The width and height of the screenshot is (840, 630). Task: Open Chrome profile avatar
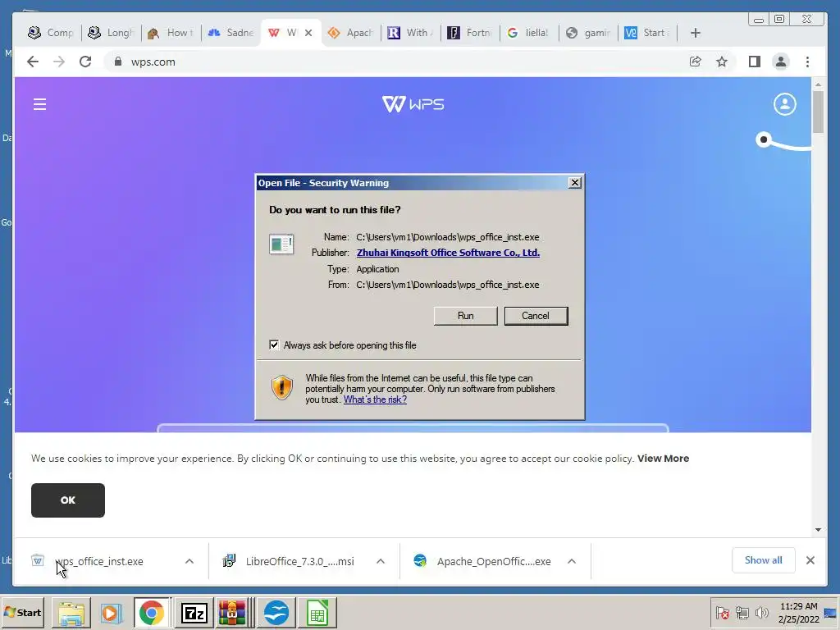[781, 62]
